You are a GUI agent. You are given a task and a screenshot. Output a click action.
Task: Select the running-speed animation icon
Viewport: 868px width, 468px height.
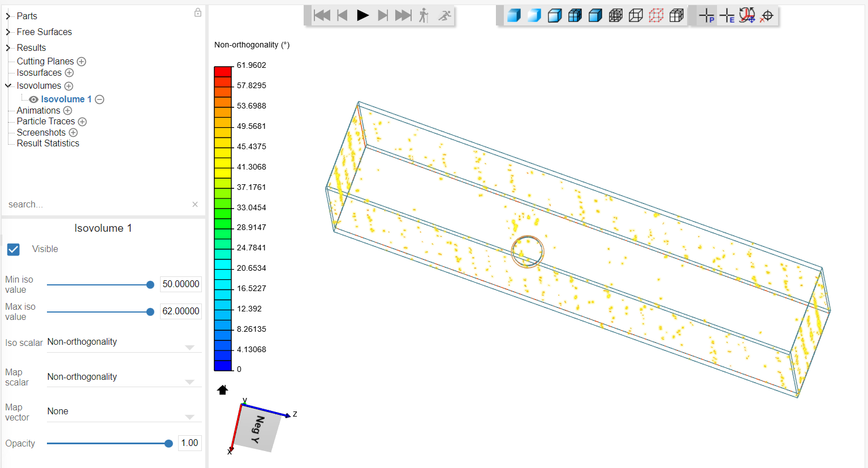pos(445,15)
